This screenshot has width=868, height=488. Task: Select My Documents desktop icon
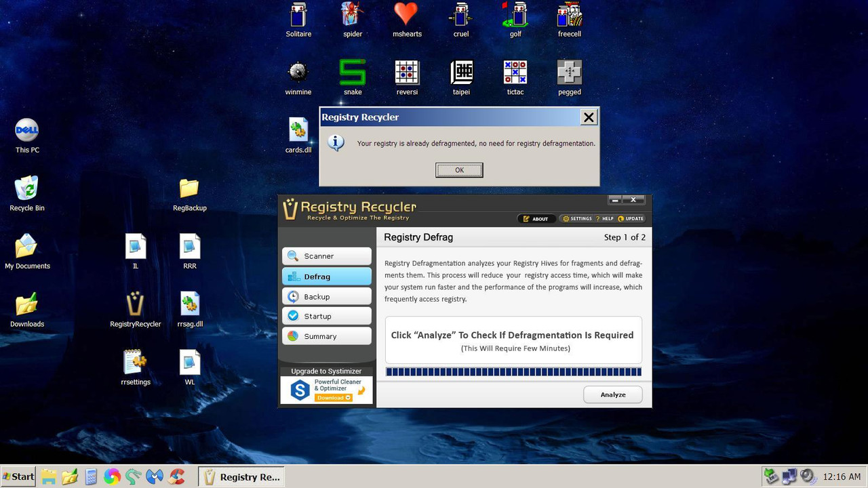click(27, 252)
